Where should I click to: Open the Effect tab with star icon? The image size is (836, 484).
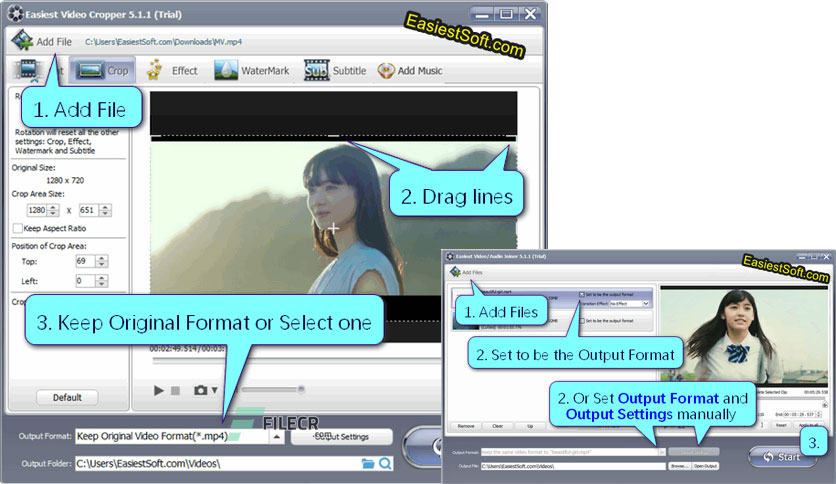point(172,70)
